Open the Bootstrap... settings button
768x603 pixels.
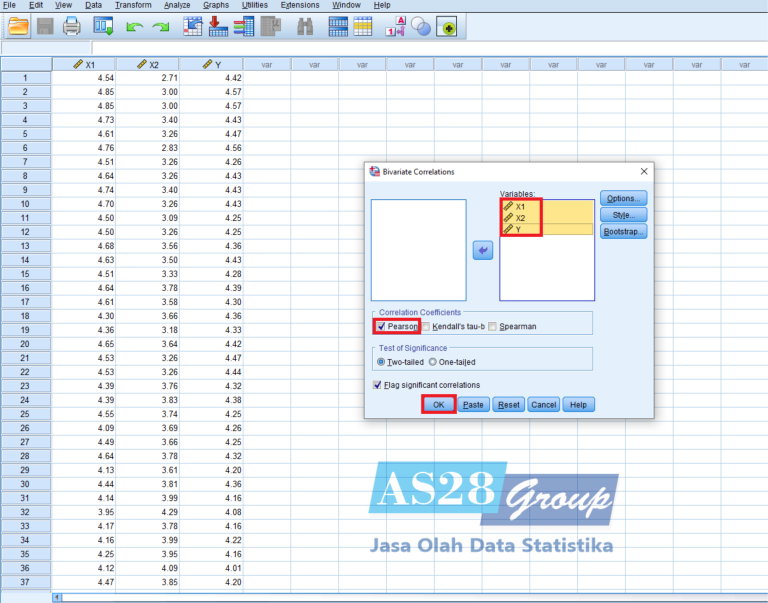pyautogui.click(x=623, y=231)
